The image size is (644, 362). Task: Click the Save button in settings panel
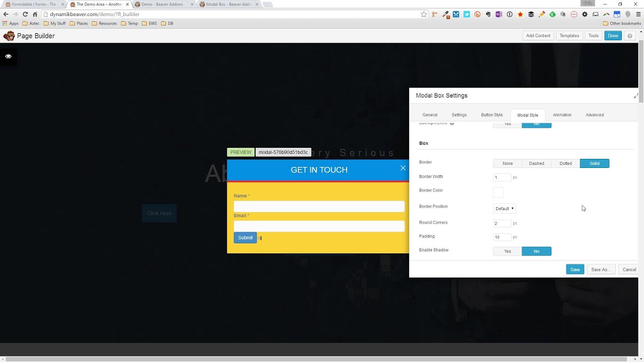click(575, 269)
